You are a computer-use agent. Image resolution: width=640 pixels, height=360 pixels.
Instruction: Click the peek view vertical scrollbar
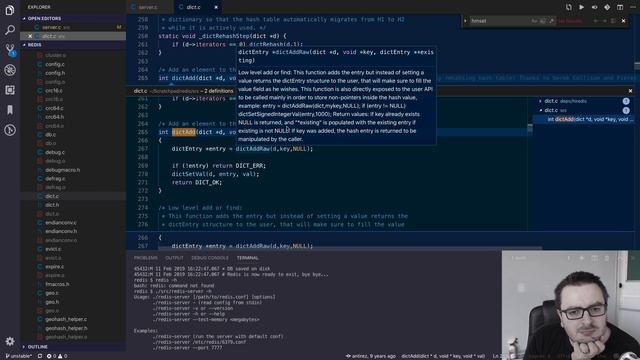click(530, 129)
